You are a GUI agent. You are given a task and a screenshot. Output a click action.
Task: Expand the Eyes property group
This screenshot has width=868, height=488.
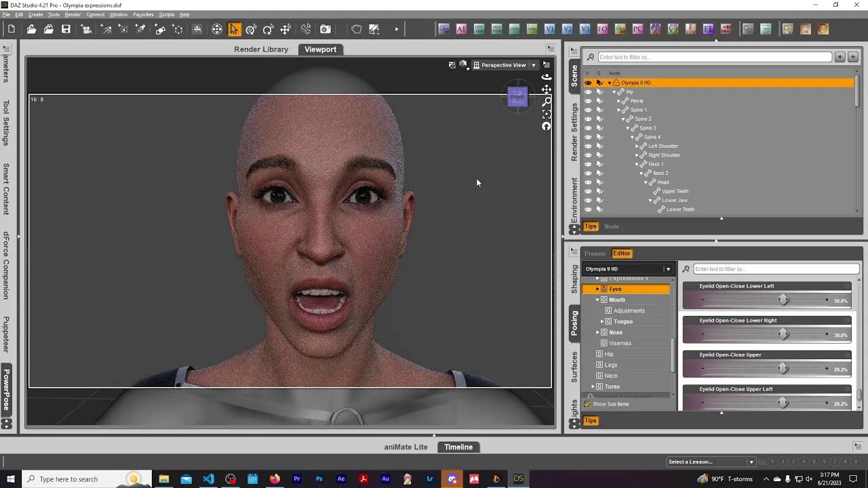[597, 289]
